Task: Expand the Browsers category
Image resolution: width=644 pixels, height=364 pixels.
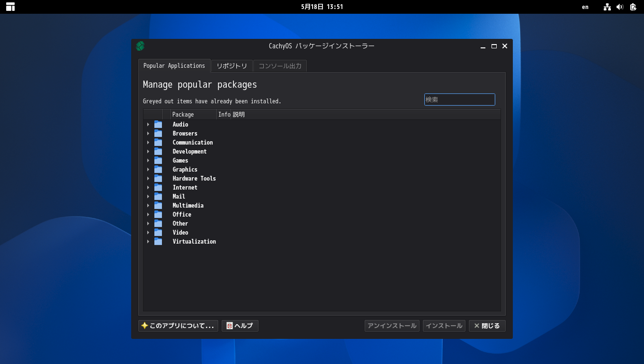Action: 148,133
